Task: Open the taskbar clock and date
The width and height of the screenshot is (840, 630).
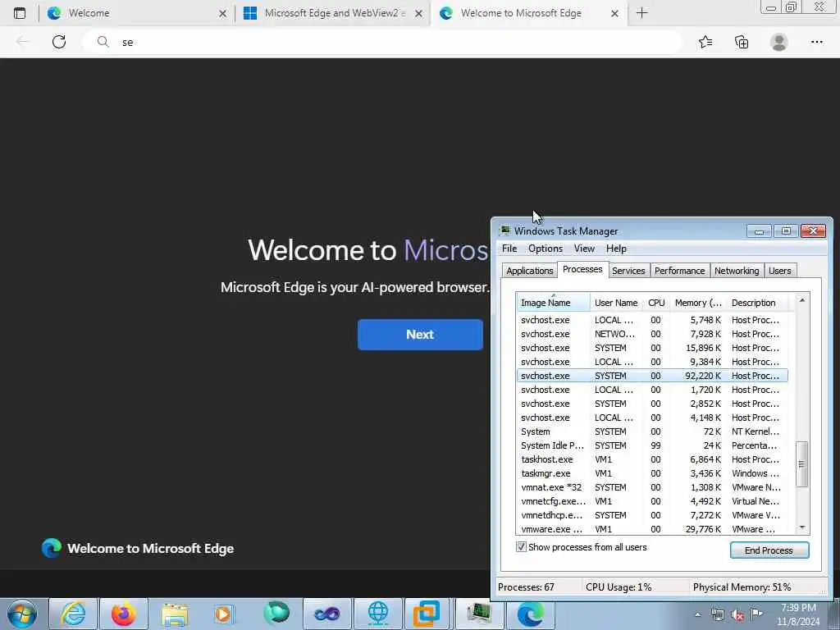Action: coord(798,614)
